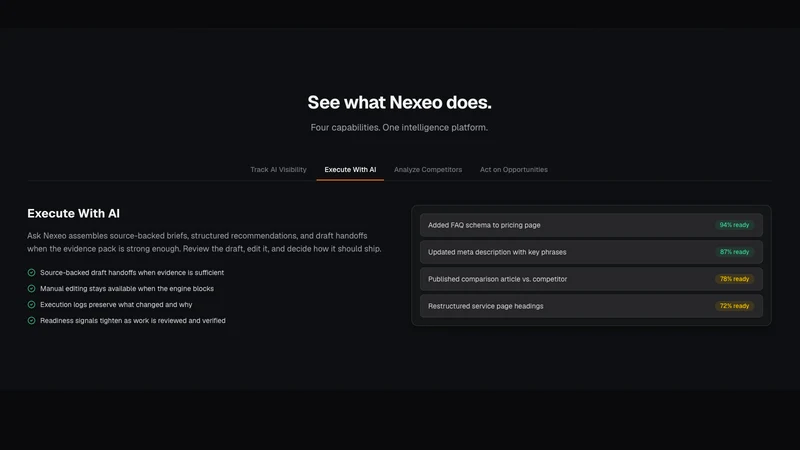Viewport: 800px width, 450px height.
Task: Click the check icon beside Readiness signals tighten
Action: (x=31, y=320)
